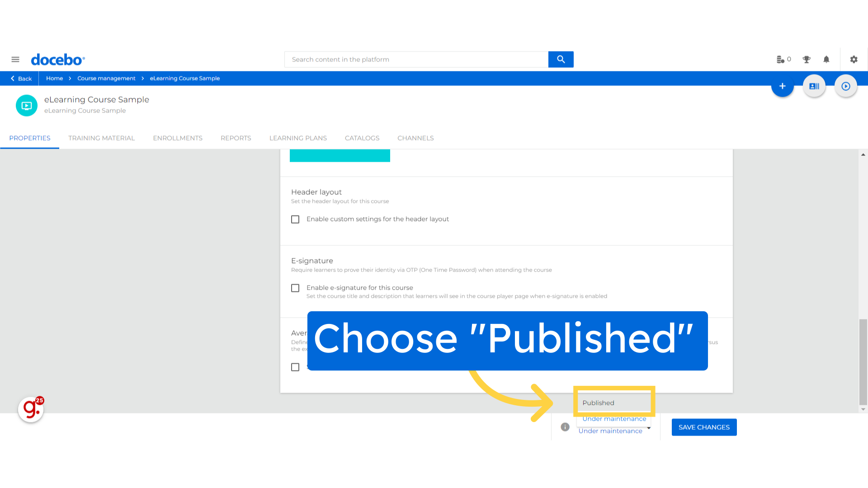Click the Docebo logo
This screenshot has width=868, height=488.
(x=57, y=59)
